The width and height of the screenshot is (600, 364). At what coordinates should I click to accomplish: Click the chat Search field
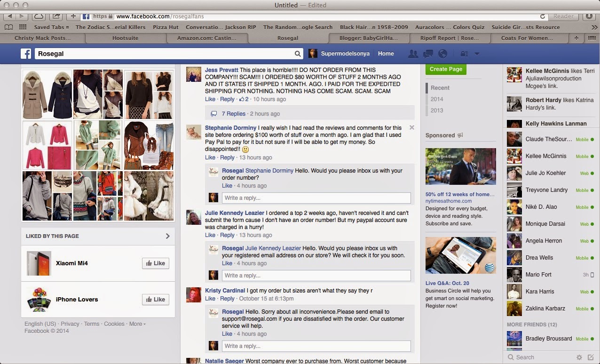pyautogui.click(x=538, y=357)
